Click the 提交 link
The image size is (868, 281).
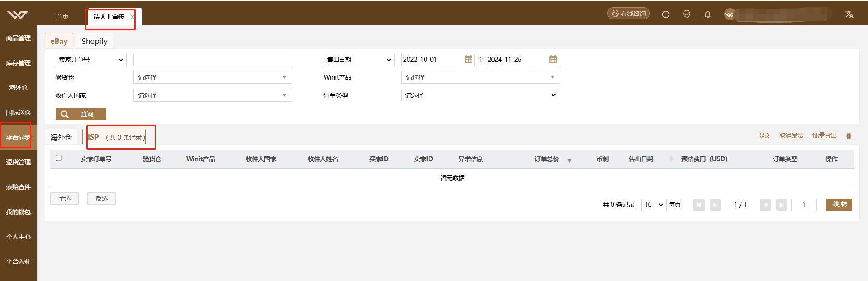(764, 136)
